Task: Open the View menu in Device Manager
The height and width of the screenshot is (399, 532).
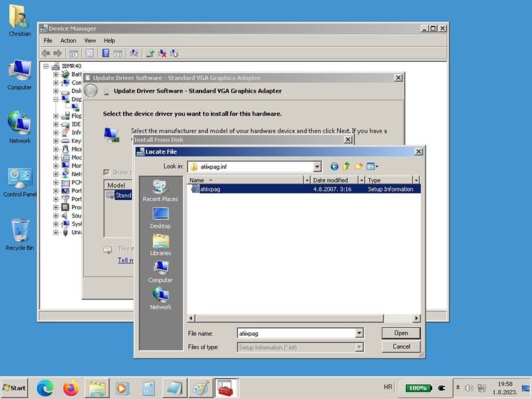Action: click(x=90, y=41)
